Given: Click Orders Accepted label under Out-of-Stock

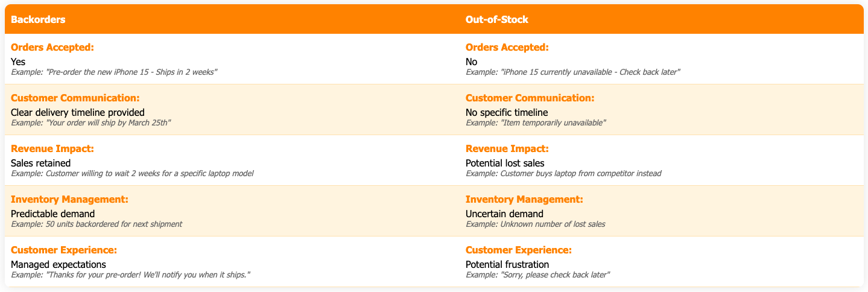Looking at the screenshot, I should pos(507,47).
